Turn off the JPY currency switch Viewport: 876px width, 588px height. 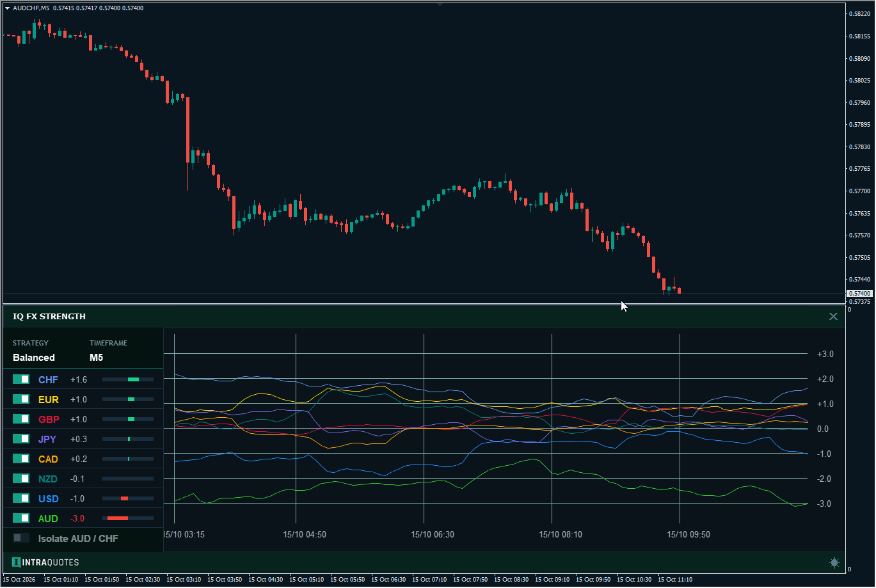click(21, 439)
